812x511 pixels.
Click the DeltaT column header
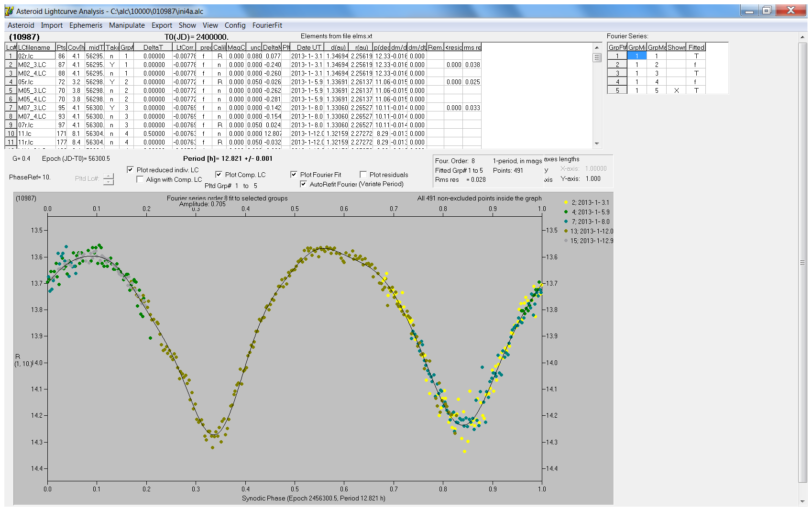pyautogui.click(x=153, y=47)
